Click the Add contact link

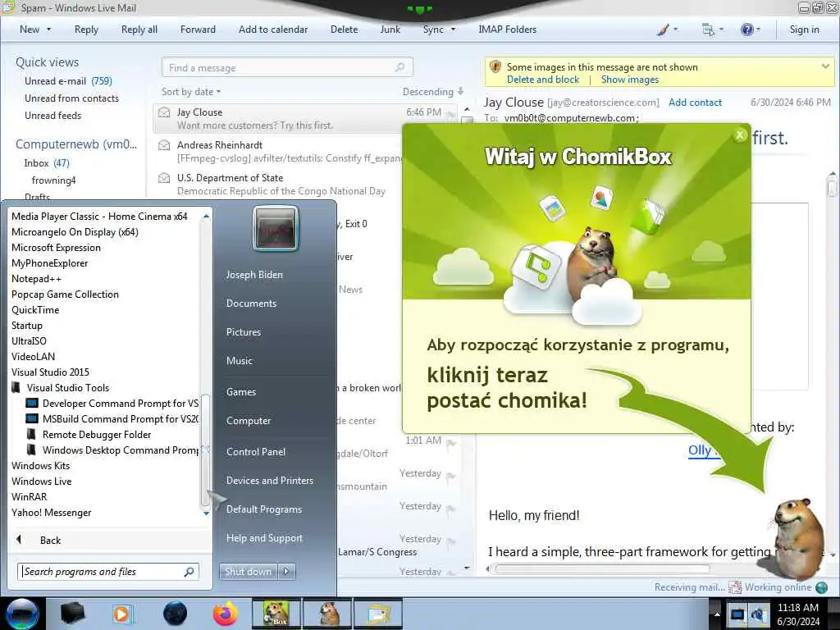tap(695, 103)
